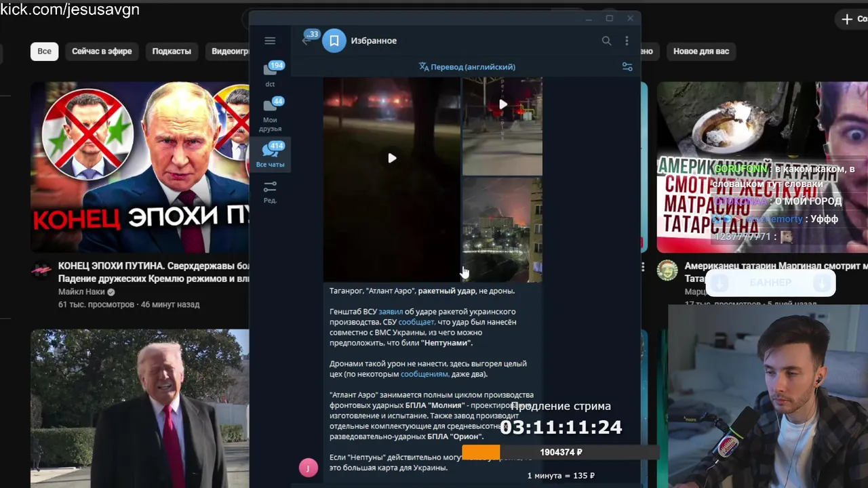The image size is (868, 488).
Task: Open the сообщает link in the message
Action: [416, 322]
